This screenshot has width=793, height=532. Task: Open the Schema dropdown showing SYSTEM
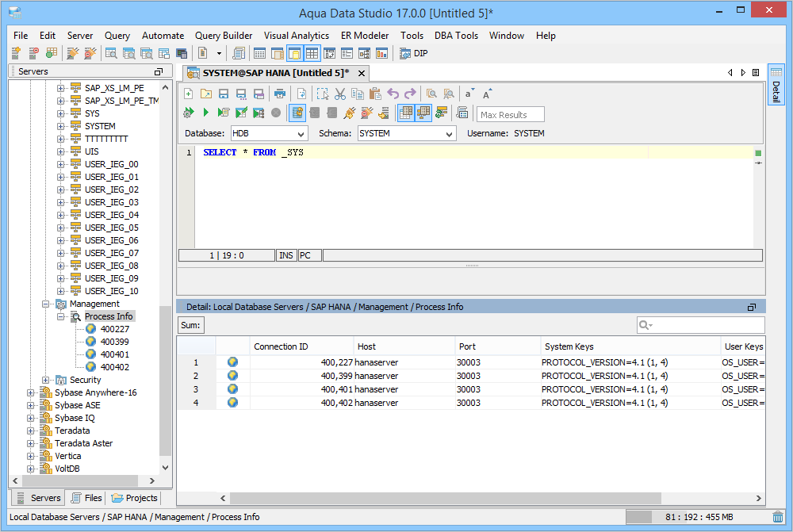[x=406, y=134]
